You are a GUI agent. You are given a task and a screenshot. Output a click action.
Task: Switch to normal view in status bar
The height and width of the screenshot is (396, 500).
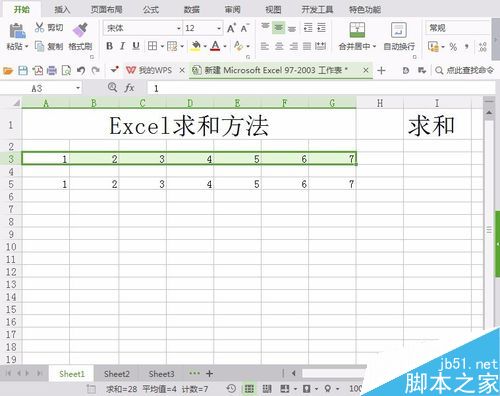pos(249,389)
